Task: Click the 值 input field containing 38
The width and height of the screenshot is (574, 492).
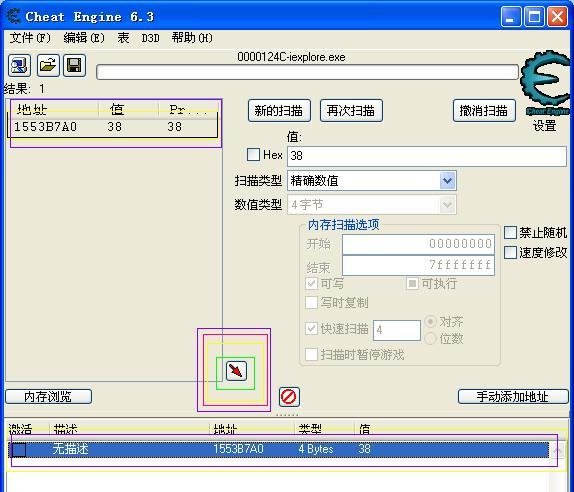Action: (x=427, y=156)
